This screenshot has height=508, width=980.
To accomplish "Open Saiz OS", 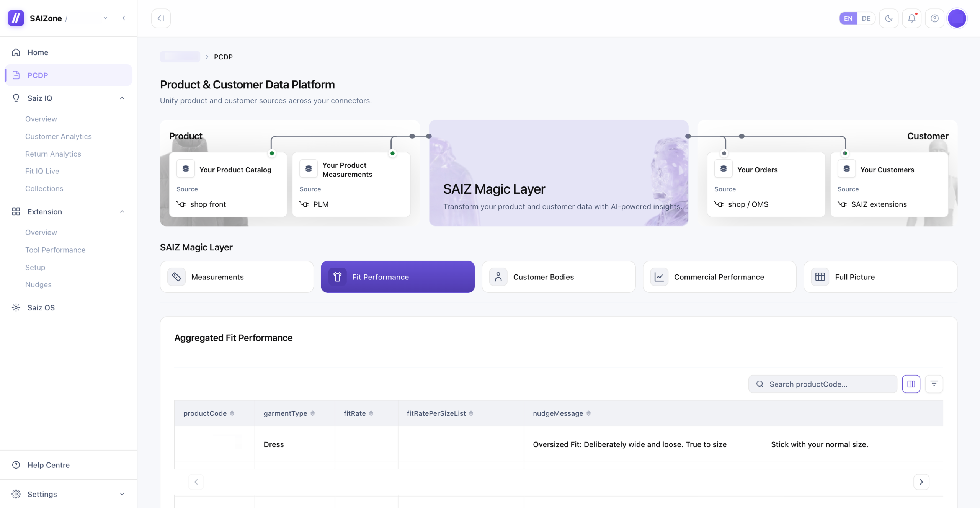I will [69, 307].
